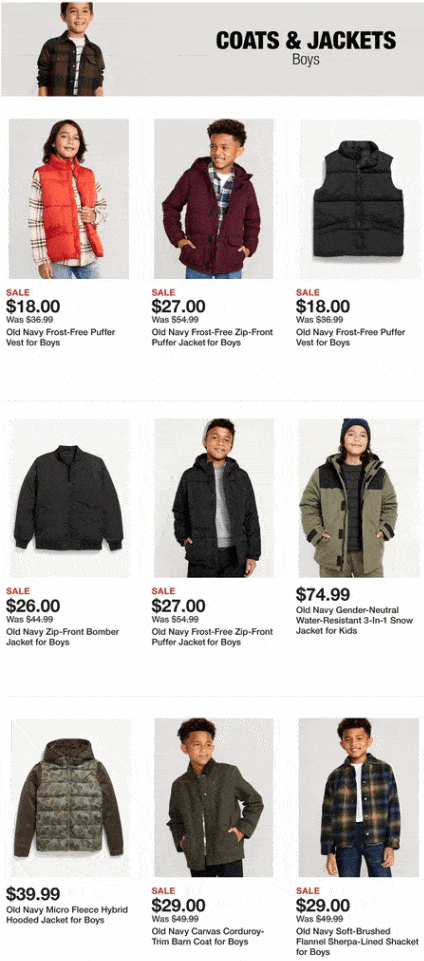
Task: Click the boy in plaid shirt banner photo
Action: point(70,49)
